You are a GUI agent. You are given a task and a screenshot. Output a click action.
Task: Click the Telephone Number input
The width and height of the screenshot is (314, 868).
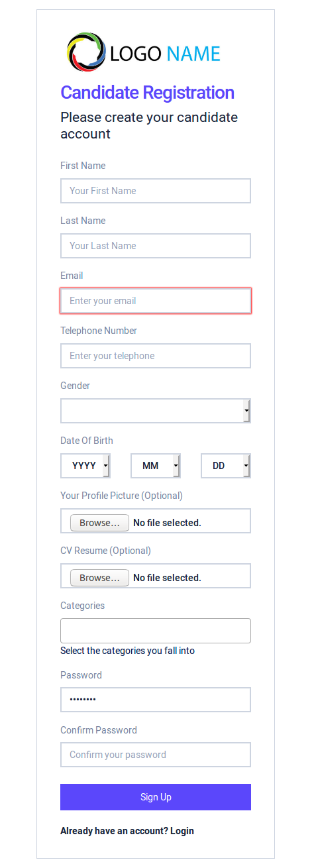156,356
